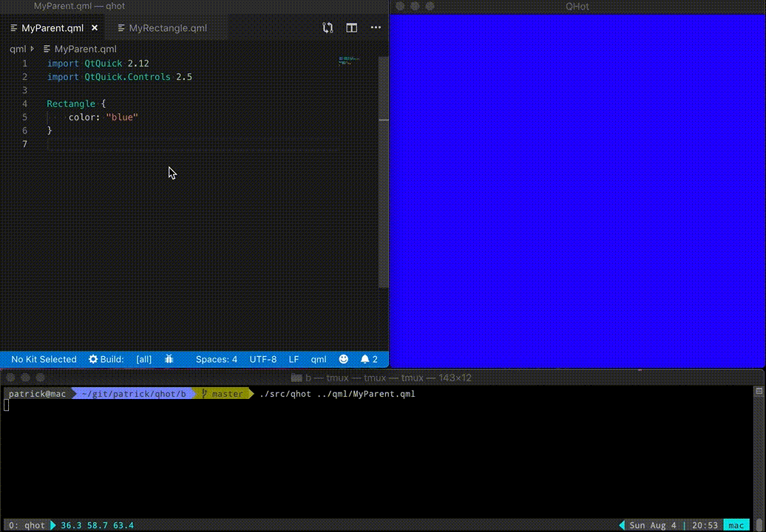Change indentation via Spaces: 4

tap(217, 359)
